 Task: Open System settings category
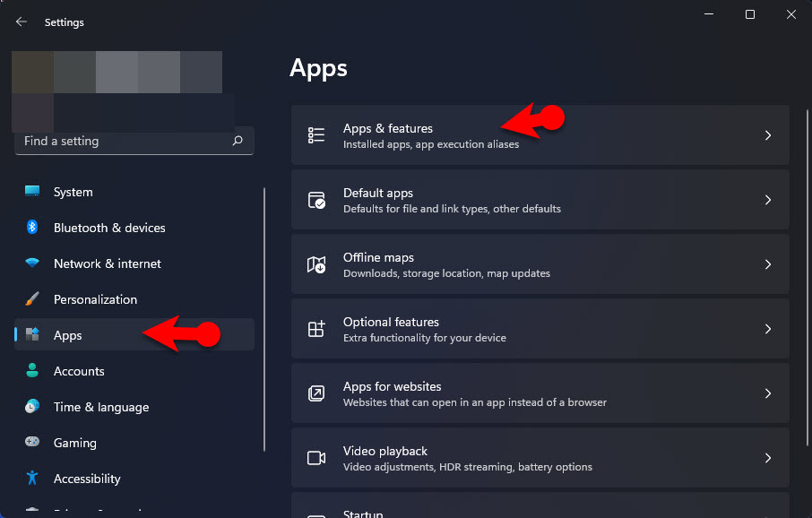tap(134, 192)
